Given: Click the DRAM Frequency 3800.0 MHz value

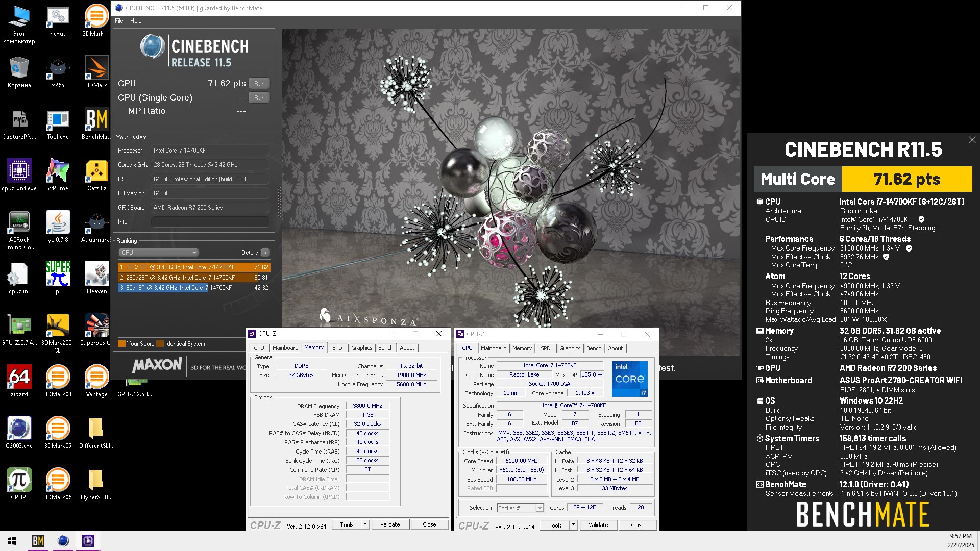Looking at the screenshot, I should click(367, 406).
